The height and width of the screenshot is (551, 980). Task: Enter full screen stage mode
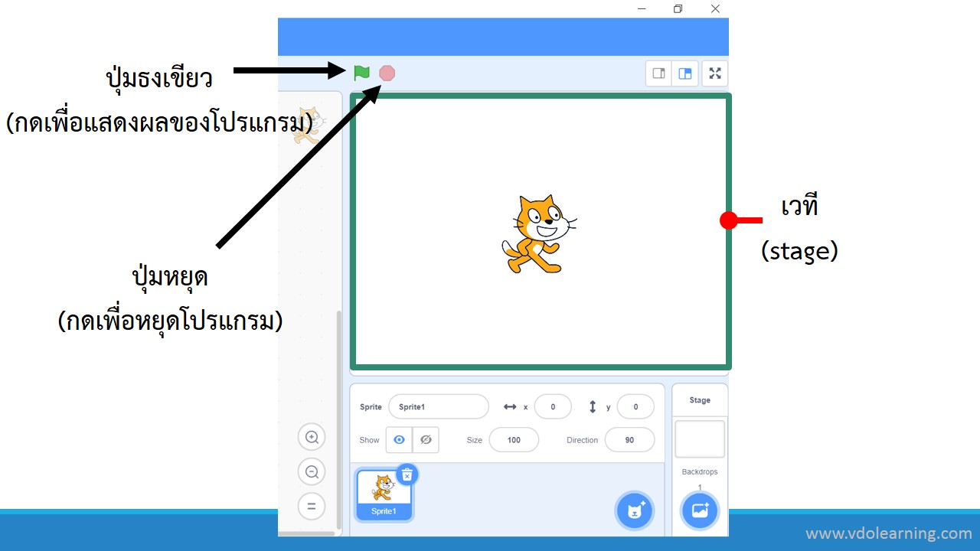715,73
